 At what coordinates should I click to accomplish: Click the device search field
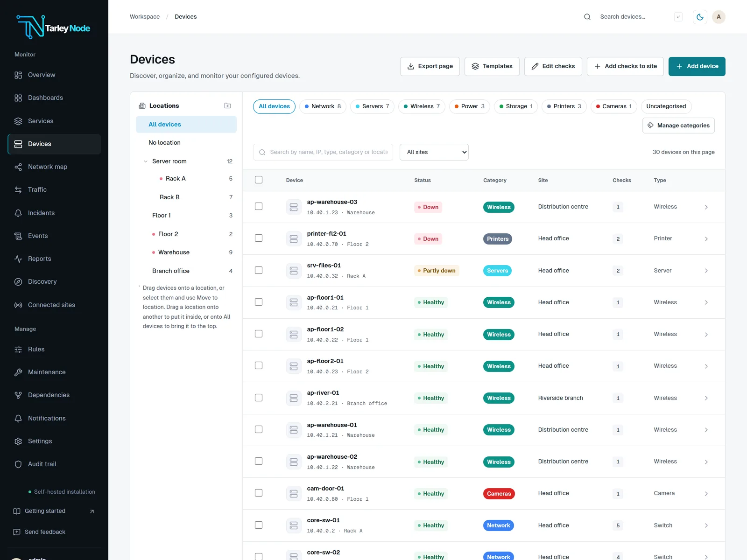point(323,152)
